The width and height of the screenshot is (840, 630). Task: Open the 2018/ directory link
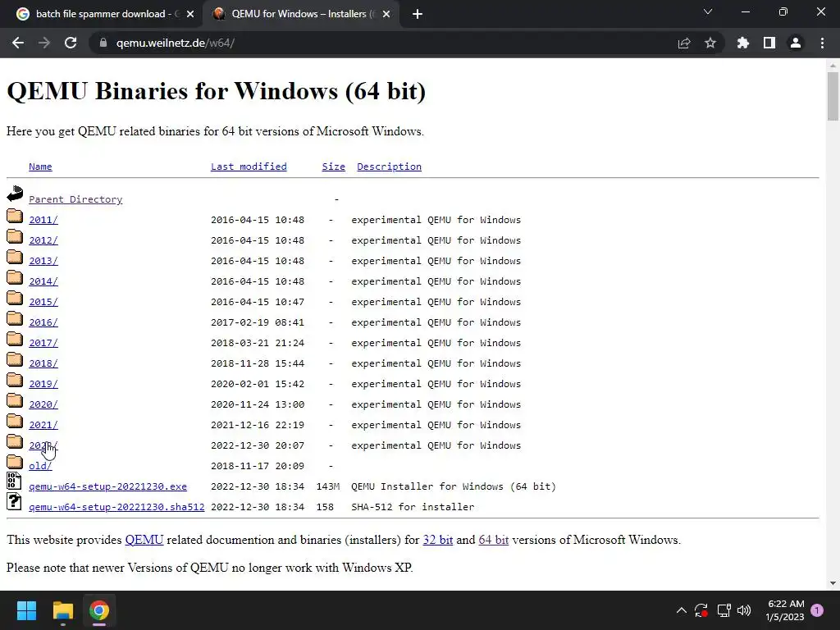click(43, 363)
